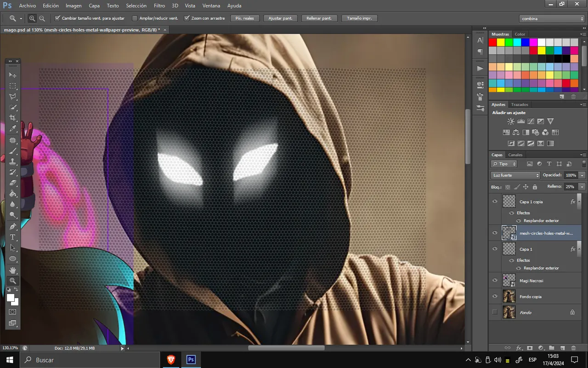Hide the Magi Necrosi layer
This screenshot has height=368, width=588.
pos(495,280)
